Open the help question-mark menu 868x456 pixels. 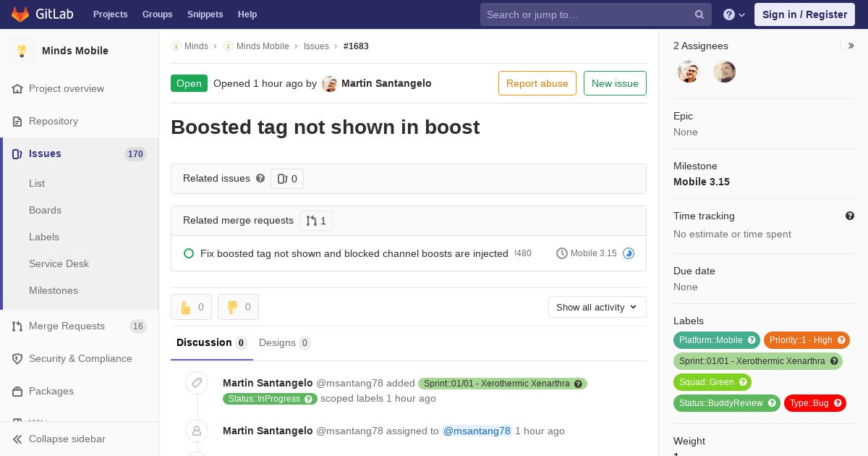(734, 14)
